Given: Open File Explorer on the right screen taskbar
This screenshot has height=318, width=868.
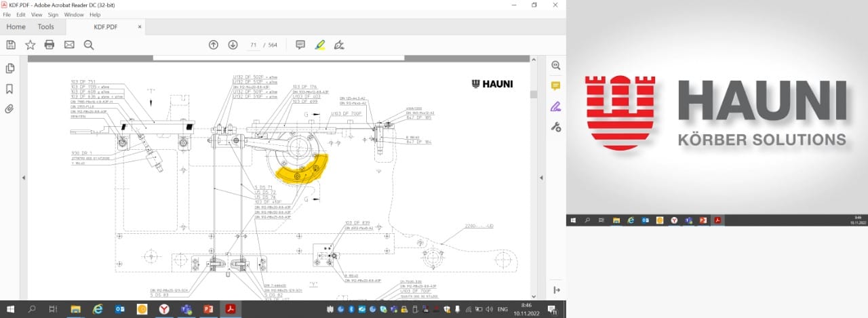Looking at the screenshot, I should tap(616, 220).
